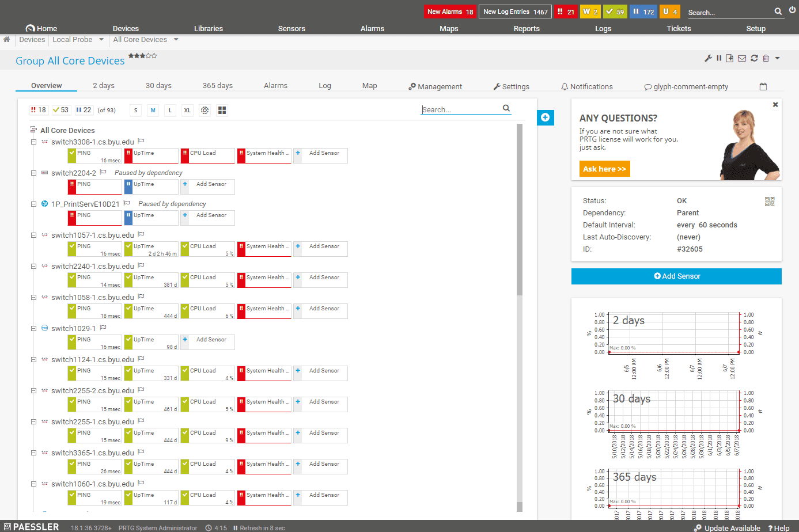Add Sensor to switch1029-1
Viewport: 799px width, 532px height.
tap(207, 342)
